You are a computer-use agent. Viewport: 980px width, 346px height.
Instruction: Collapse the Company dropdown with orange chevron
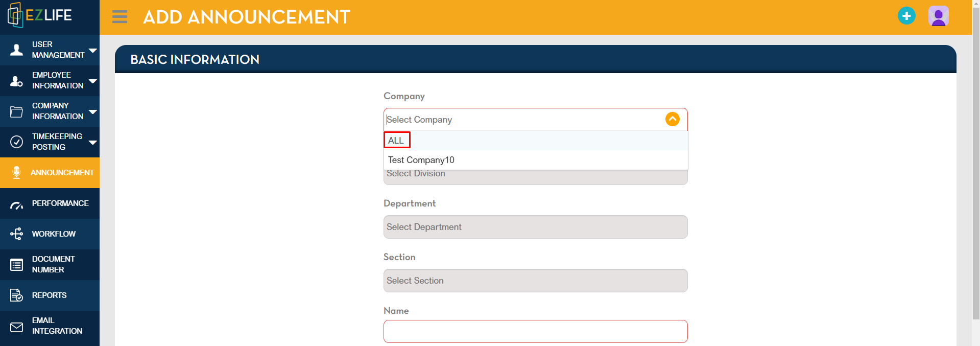pyautogui.click(x=673, y=119)
